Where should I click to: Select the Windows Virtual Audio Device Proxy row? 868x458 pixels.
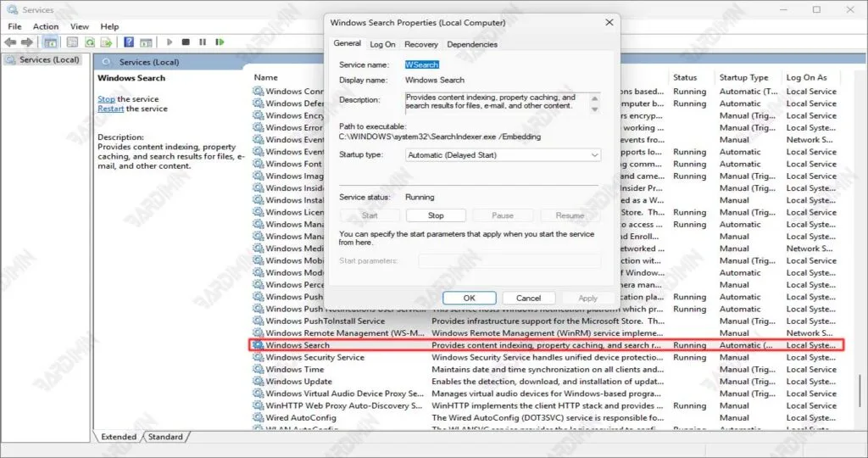coord(547,394)
